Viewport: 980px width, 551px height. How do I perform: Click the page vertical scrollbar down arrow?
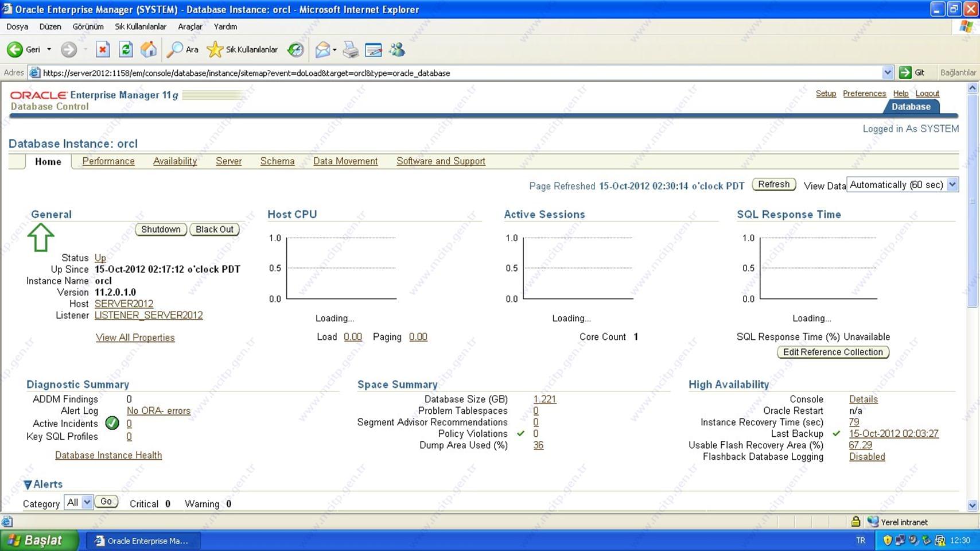click(972, 505)
